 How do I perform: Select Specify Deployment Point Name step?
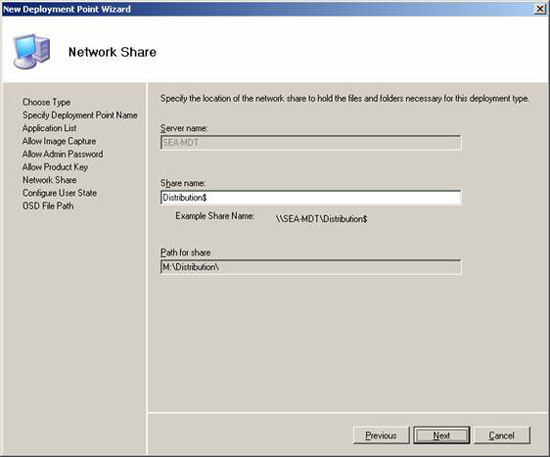pyautogui.click(x=80, y=115)
